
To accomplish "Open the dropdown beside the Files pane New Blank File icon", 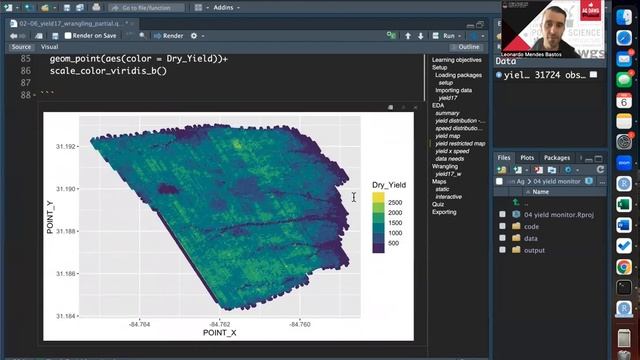I will tap(527, 170).
